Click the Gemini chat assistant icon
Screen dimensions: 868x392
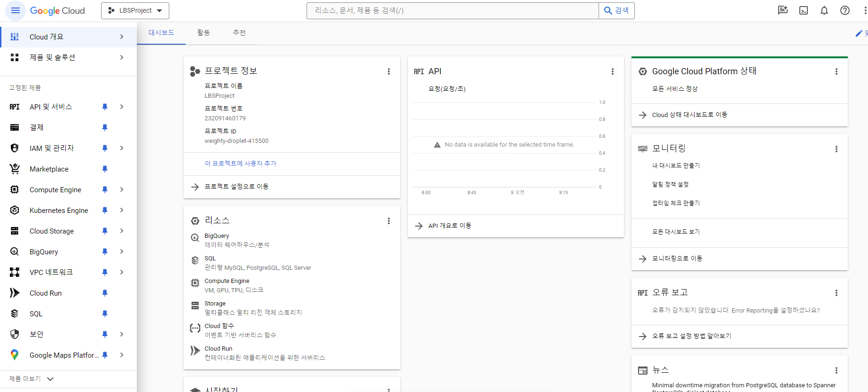coord(783,10)
